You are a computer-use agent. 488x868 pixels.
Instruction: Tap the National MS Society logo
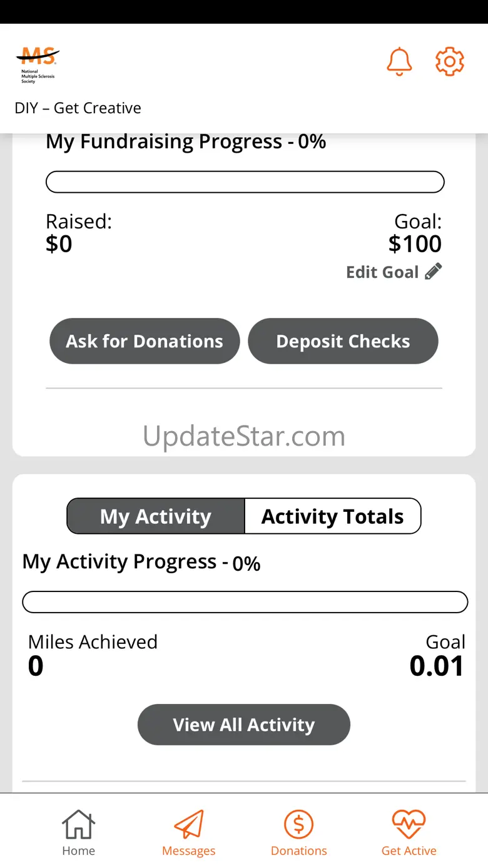[x=38, y=66]
